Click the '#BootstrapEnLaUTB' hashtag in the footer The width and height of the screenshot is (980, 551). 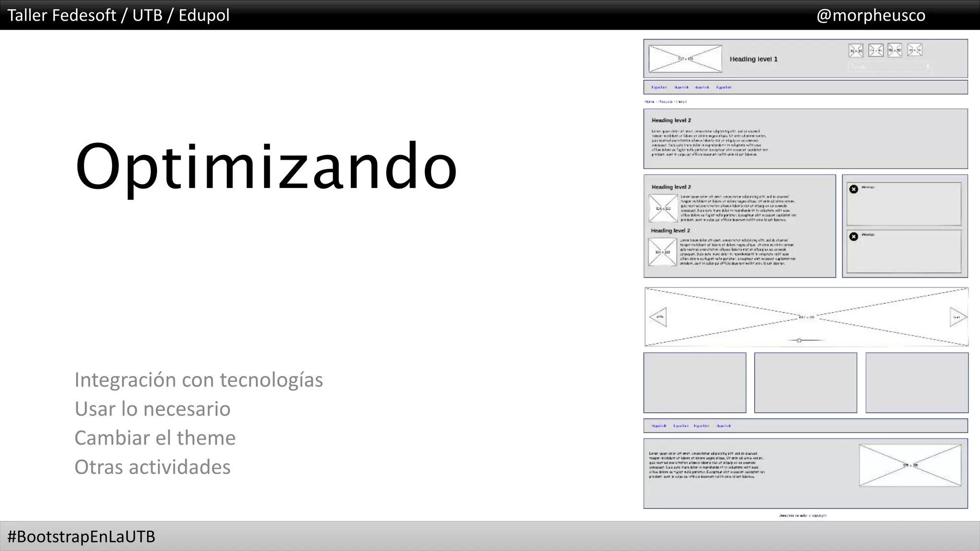pyautogui.click(x=81, y=537)
